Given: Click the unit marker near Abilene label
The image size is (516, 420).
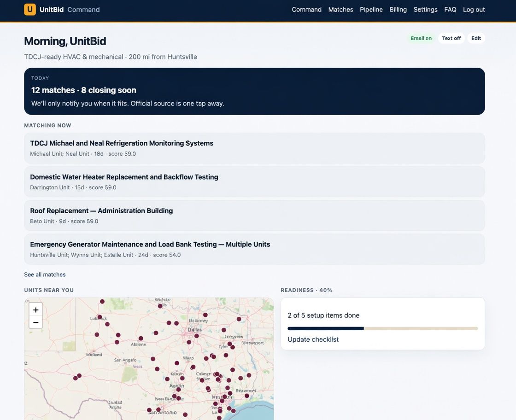Looking at the screenshot, I should 141,338.
